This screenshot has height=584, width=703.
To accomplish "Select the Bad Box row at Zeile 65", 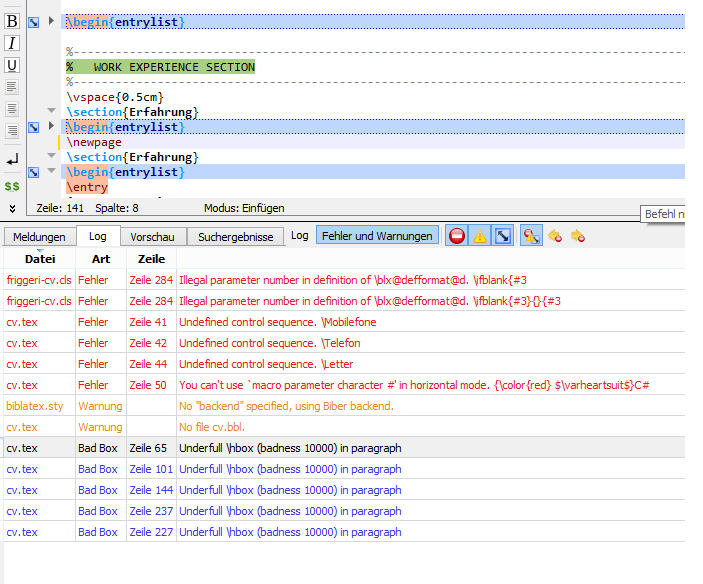I will click(344, 448).
